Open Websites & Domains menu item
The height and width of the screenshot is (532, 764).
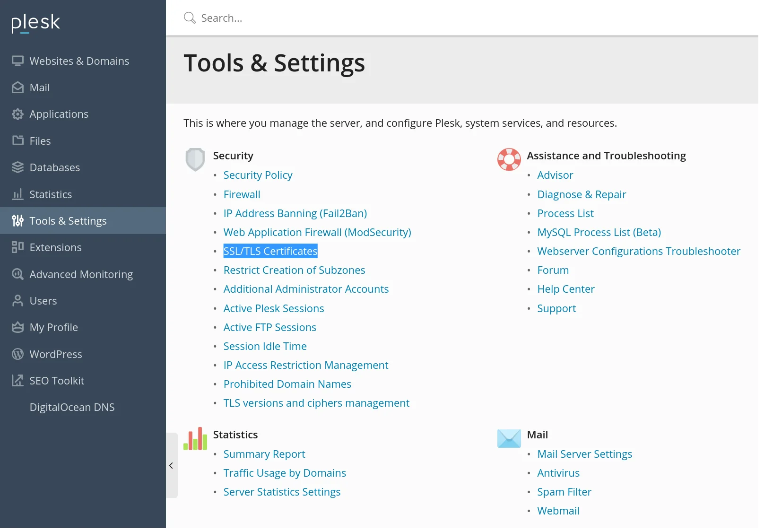[x=79, y=61]
